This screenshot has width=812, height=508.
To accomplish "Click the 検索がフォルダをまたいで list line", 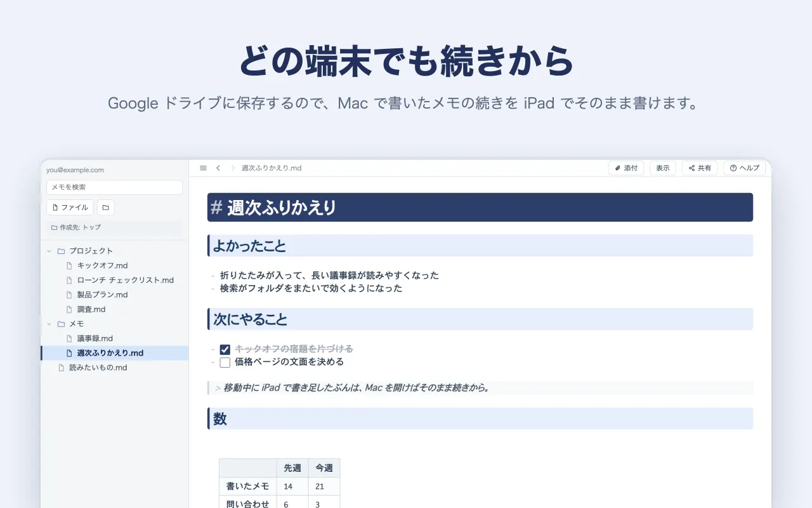I will pos(311,288).
